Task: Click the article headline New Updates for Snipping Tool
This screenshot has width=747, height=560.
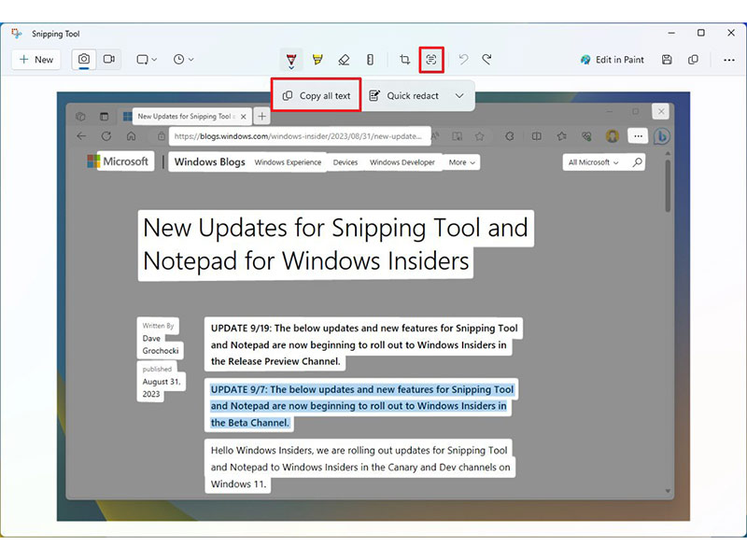Action: [x=335, y=245]
